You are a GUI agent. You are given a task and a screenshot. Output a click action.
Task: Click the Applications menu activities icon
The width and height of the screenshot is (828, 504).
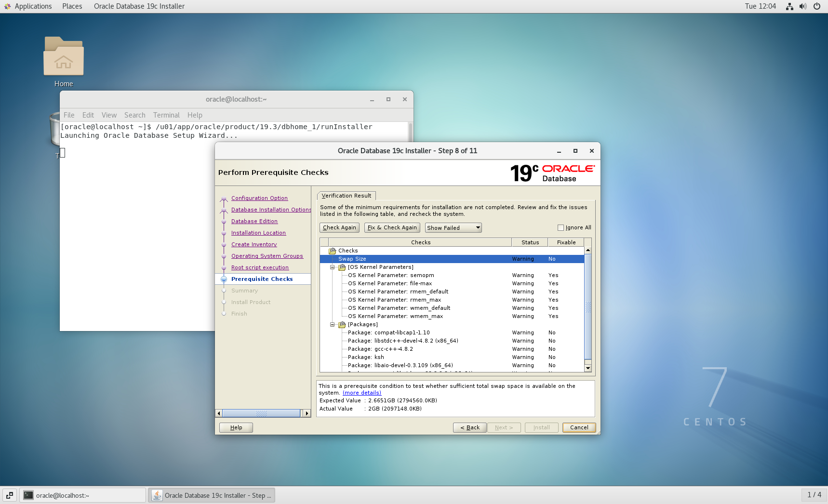7,6
